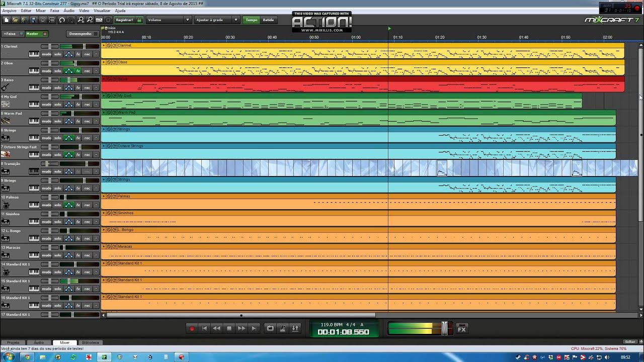Viewport: 644px width, 362px height.
Task: Open the Desempenho panel dropdown
Action: click(83, 34)
